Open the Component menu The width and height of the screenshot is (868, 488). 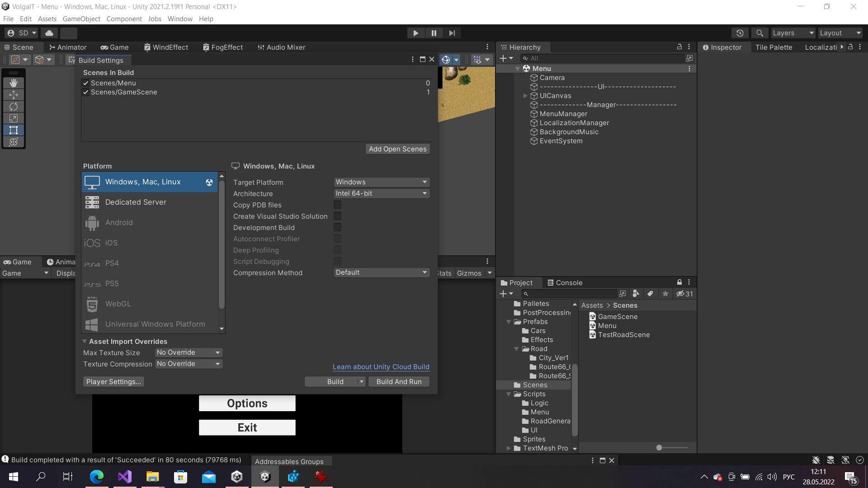point(124,19)
